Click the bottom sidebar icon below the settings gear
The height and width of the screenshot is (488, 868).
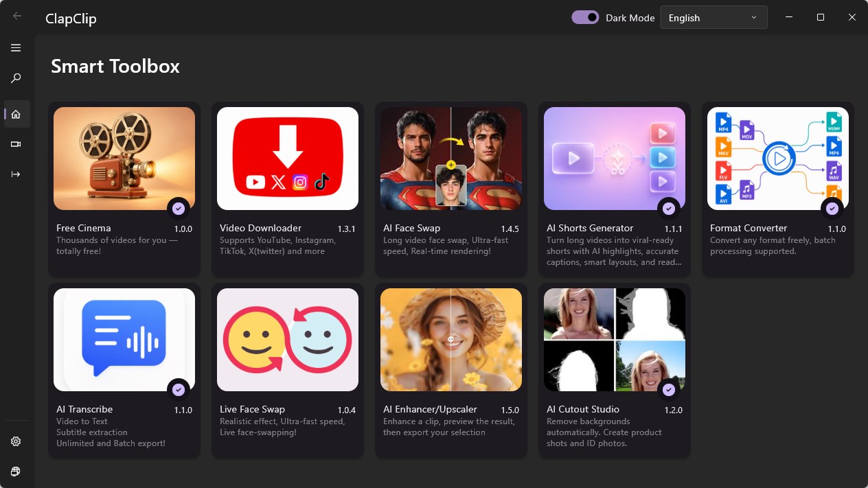[16, 472]
